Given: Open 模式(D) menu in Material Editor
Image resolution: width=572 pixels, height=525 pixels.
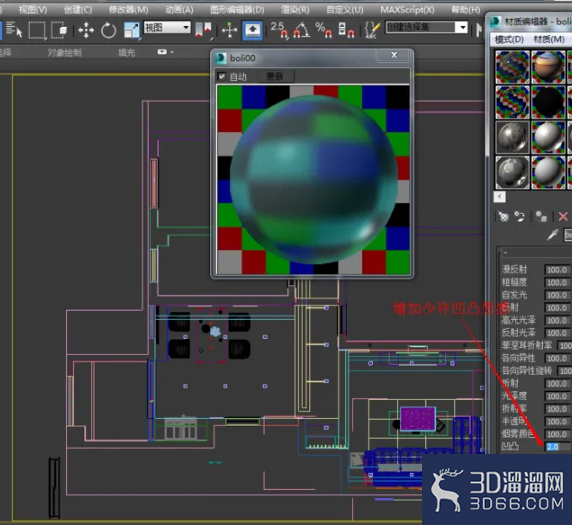Looking at the screenshot, I should pos(509,39).
